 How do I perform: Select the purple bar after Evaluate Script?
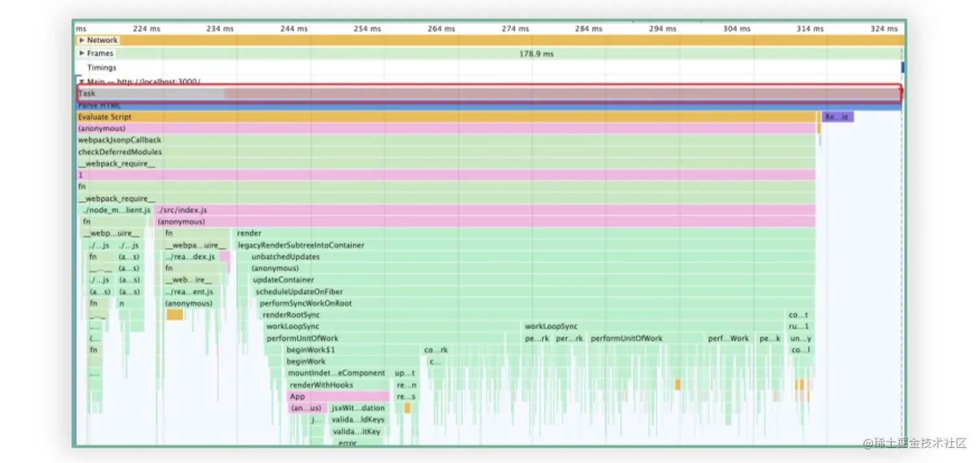point(837,117)
